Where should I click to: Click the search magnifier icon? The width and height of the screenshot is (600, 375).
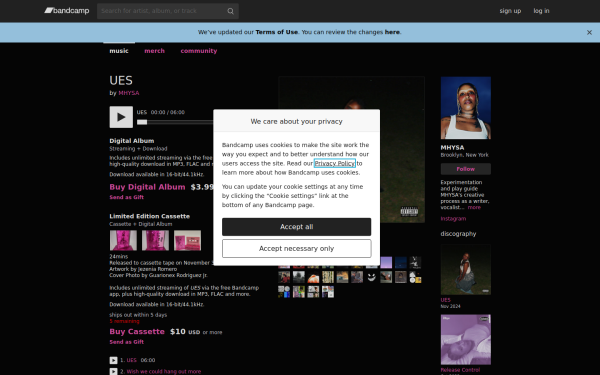(230, 11)
